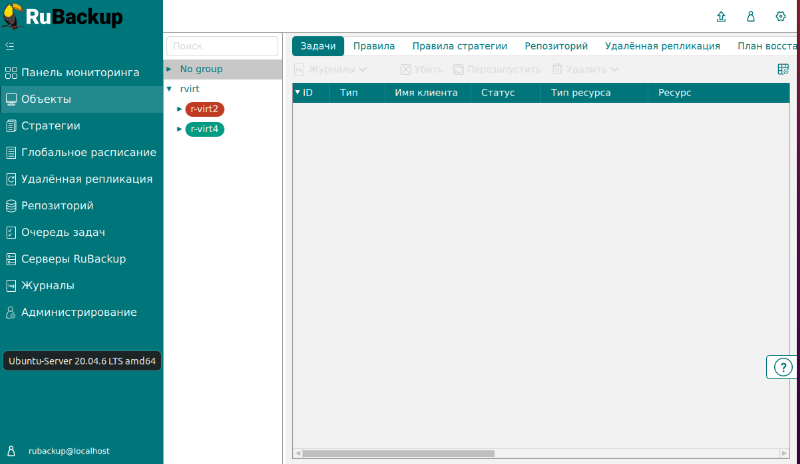This screenshot has height=464, width=800.
Task: Switch to the Правила tab
Action: click(374, 46)
